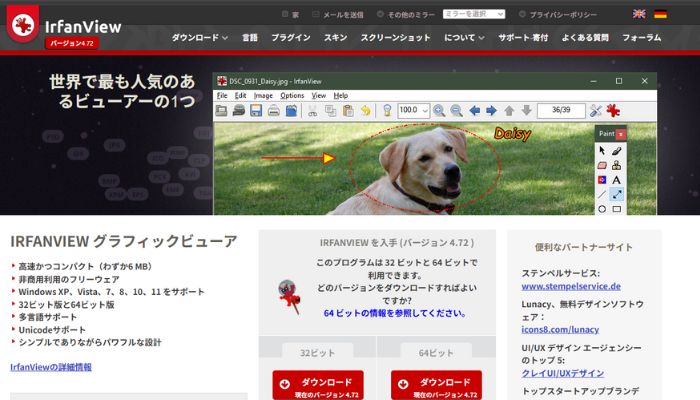Select the eraser tool in Paint panel
This screenshot has width=700, height=400.
coord(602,165)
